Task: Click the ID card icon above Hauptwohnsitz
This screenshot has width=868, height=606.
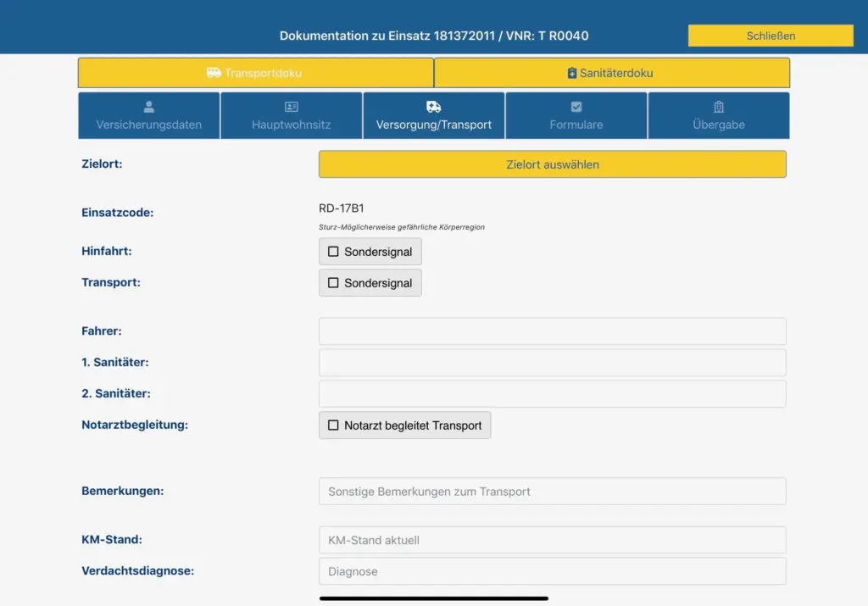Action: pyautogui.click(x=292, y=107)
